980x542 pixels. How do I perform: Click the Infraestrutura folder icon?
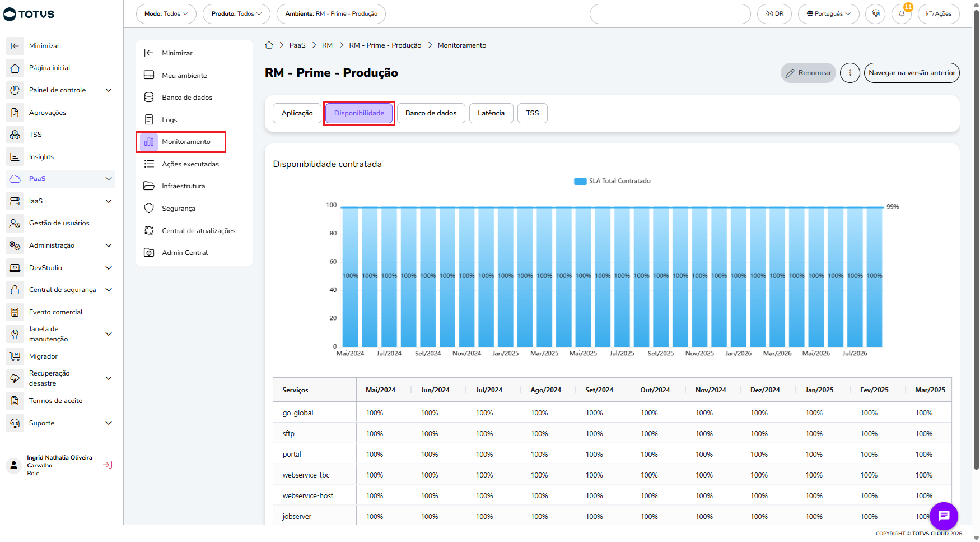point(149,186)
